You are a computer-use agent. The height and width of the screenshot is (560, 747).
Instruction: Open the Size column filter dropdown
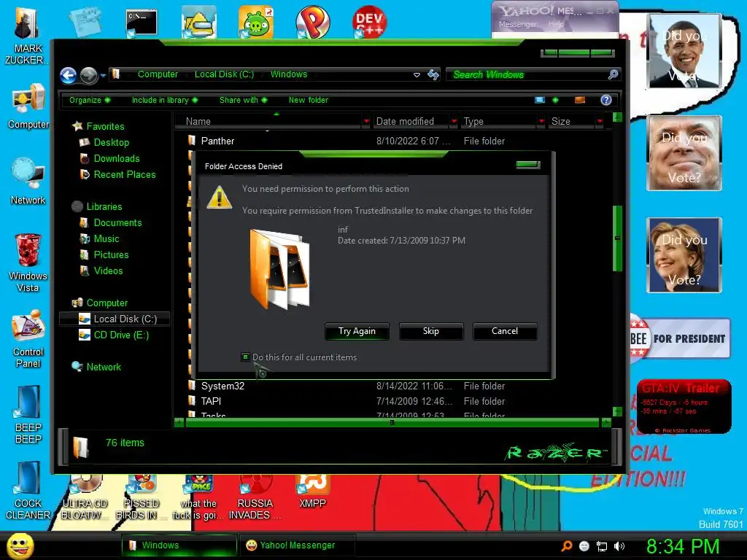click(x=600, y=122)
